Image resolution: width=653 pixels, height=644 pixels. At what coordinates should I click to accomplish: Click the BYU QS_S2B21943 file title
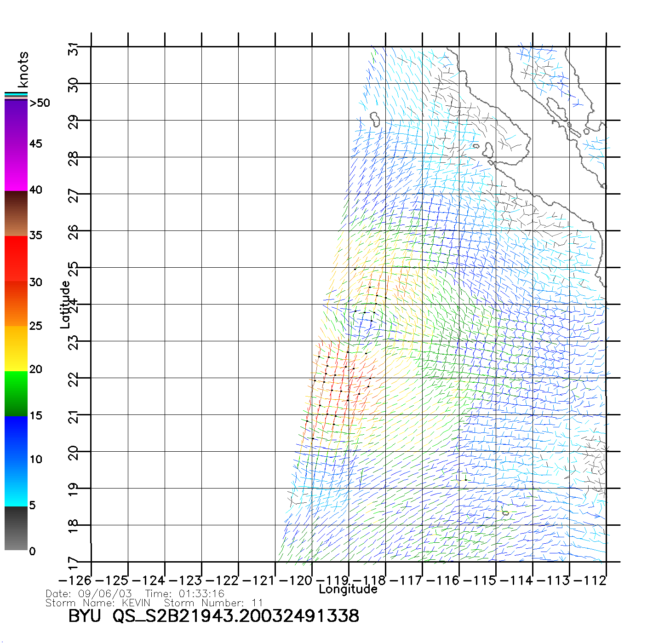(214, 616)
